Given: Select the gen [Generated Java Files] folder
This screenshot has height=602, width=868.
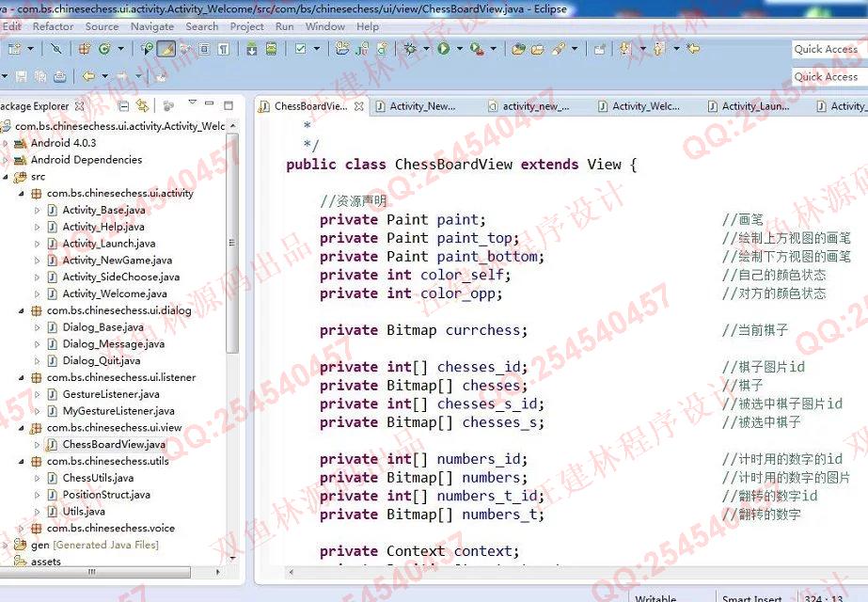Looking at the screenshot, I should pos(95,545).
